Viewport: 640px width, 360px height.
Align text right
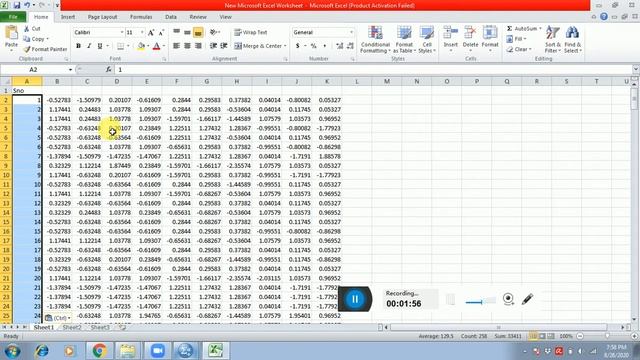(x=198, y=46)
